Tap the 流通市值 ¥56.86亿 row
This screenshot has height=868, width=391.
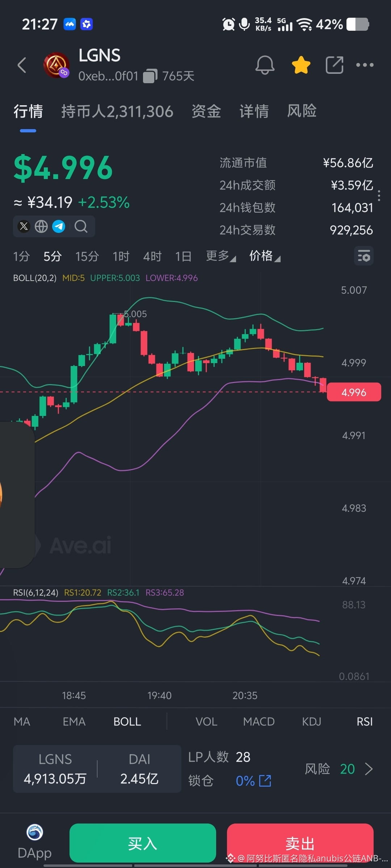[x=296, y=163]
